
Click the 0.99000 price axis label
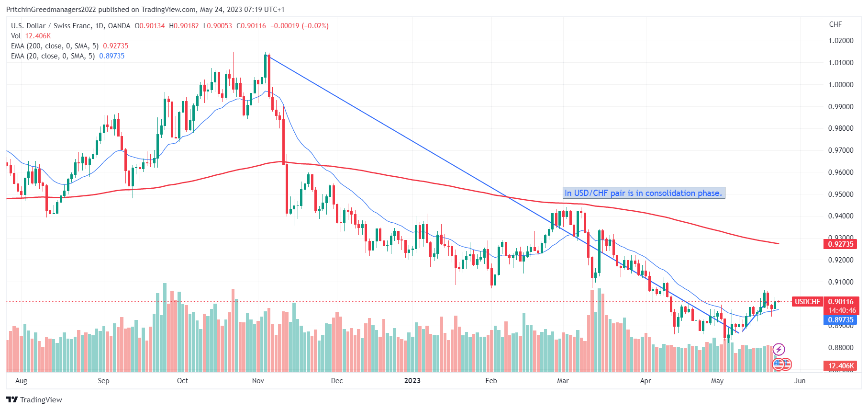click(x=841, y=107)
